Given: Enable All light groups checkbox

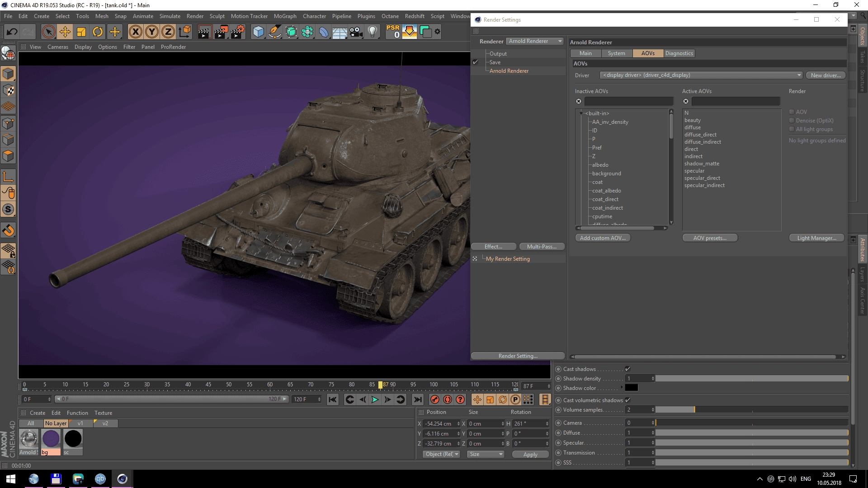Looking at the screenshot, I should pyautogui.click(x=792, y=129).
